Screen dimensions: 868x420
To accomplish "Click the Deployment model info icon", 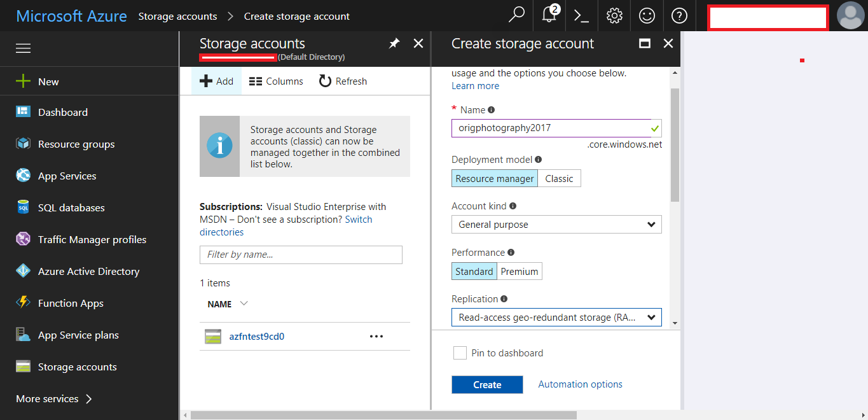I will [x=539, y=160].
